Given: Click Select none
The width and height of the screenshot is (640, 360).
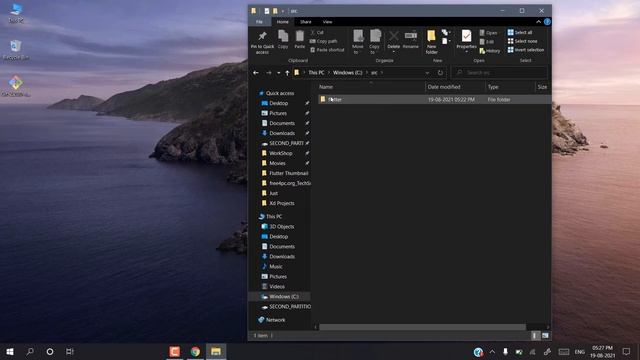Looking at the screenshot, I should (x=522, y=41).
